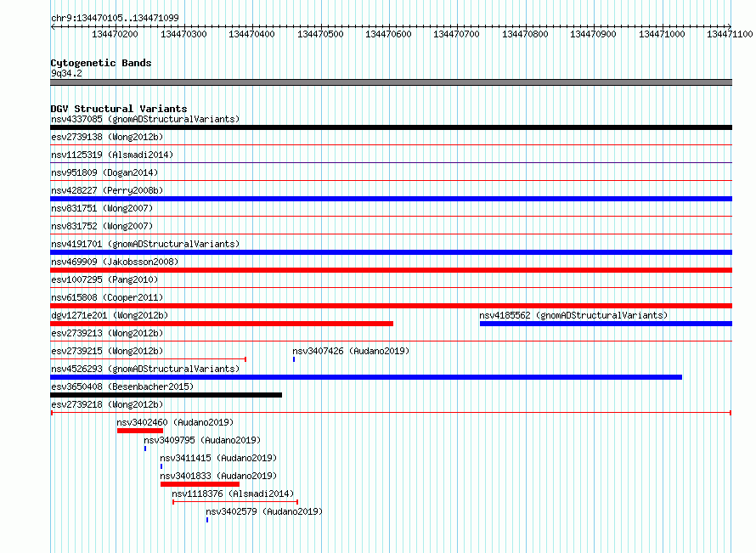This screenshot has height=553, width=756.
Task: Click the small blue tick under nsv3402579
Action: [207, 520]
